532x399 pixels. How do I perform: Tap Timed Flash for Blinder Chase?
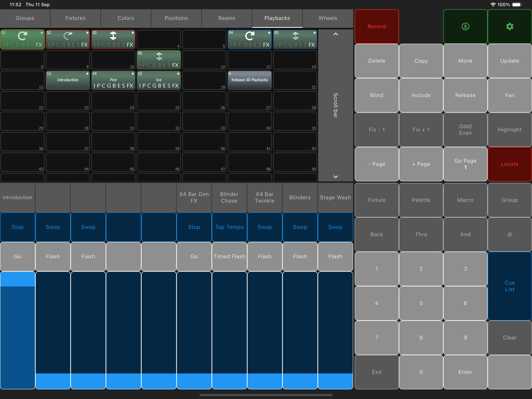click(229, 256)
